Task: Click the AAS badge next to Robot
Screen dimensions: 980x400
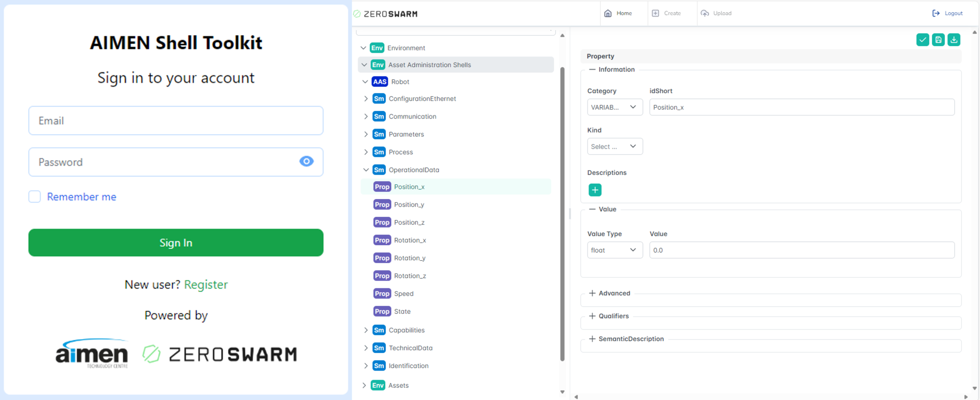Action: pyautogui.click(x=379, y=82)
